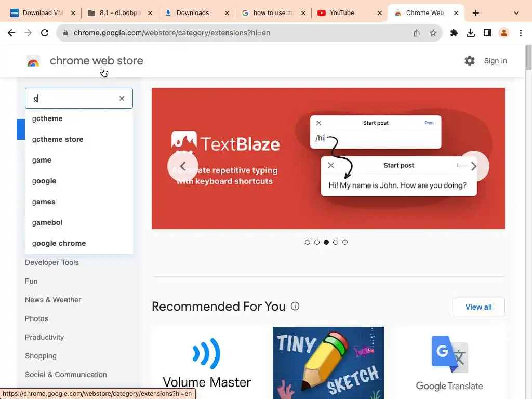
Task: Open the Extensions puzzle icon
Action: click(454, 33)
